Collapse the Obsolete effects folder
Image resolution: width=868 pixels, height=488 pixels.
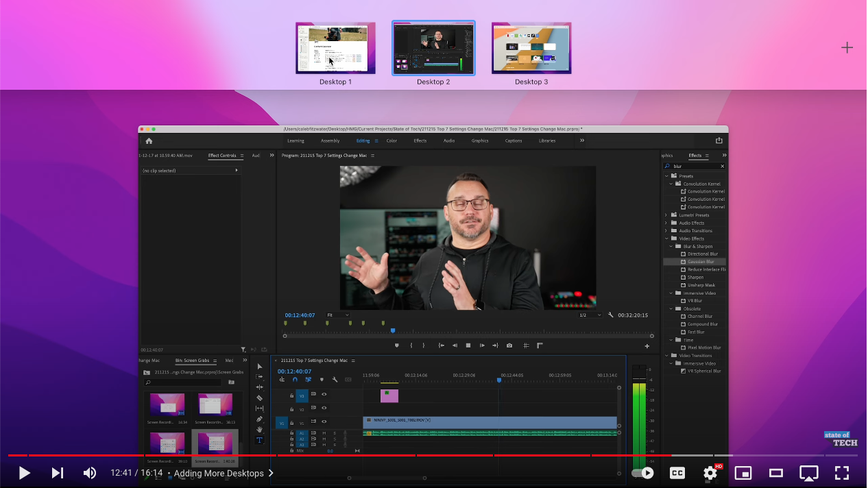pyautogui.click(x=671, y=308)
